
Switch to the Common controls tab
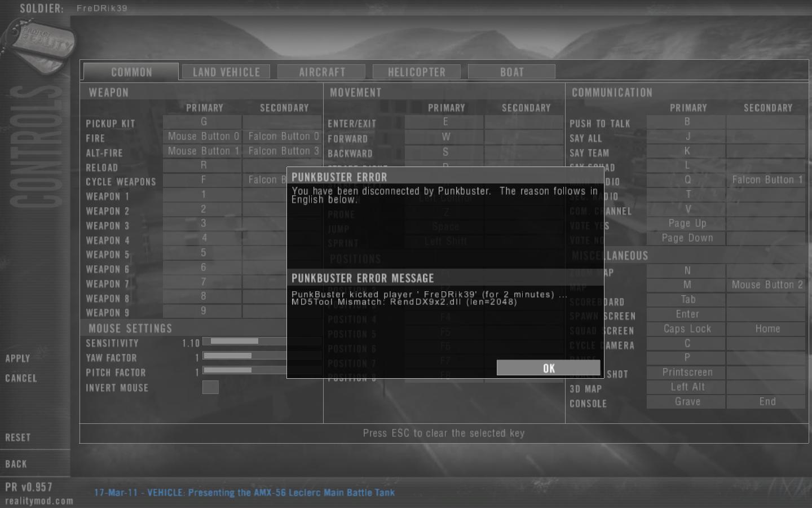[x=131, y=72]
